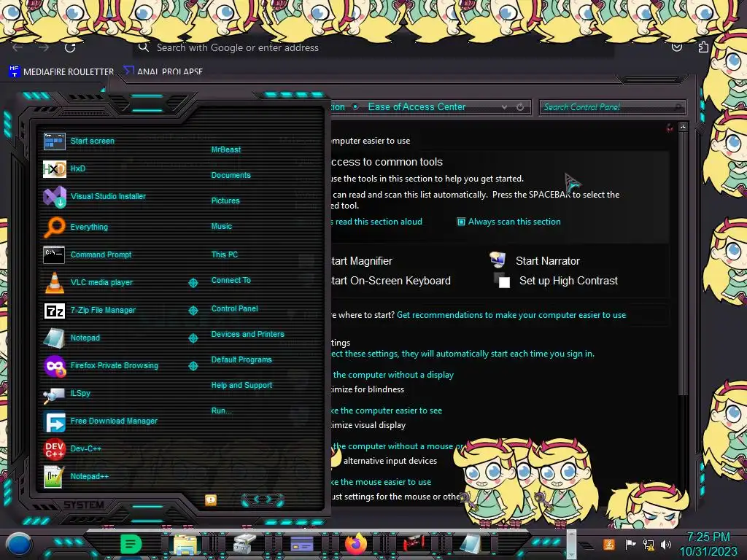Open network status tray icon
Image resolution: width=747 pixels, height=560 pixels.
[649, 544]
